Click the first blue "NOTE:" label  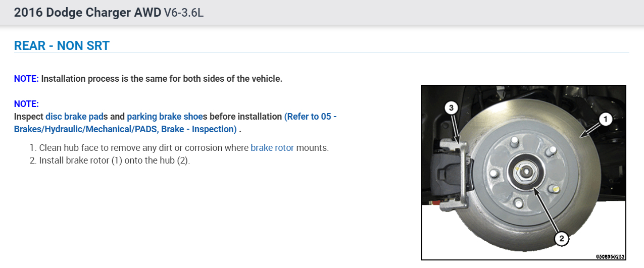tap(26, 79)
